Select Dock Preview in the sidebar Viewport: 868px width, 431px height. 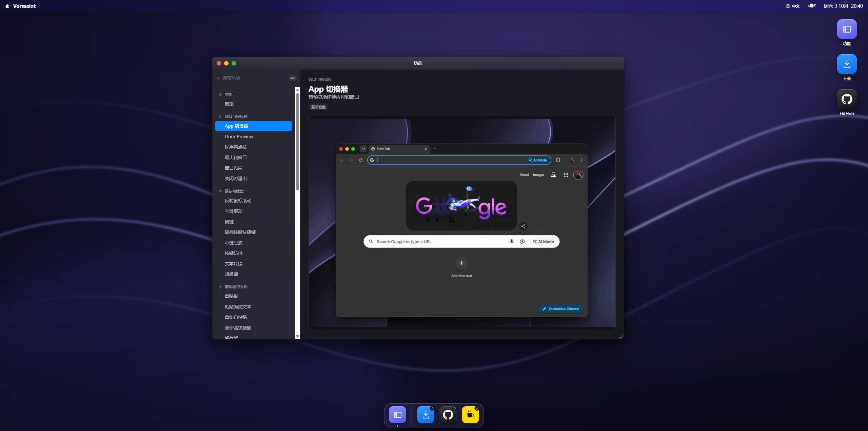254,136
